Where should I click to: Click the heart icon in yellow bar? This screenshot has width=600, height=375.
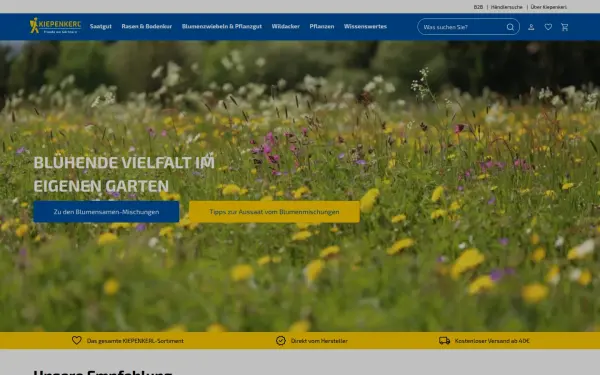coord(77,340)
